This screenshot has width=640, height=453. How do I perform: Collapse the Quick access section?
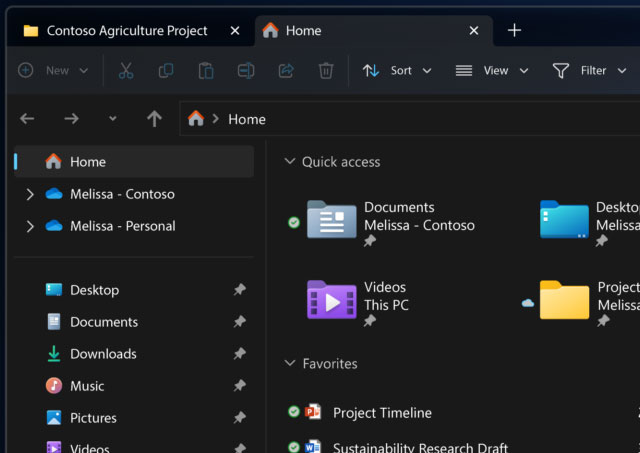[x=290, y=162]
